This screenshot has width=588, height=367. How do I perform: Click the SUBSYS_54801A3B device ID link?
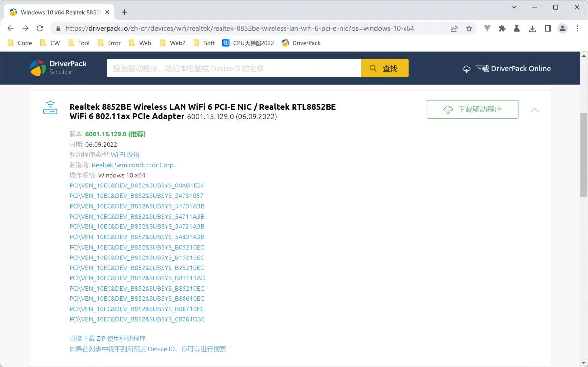(137, 237)
